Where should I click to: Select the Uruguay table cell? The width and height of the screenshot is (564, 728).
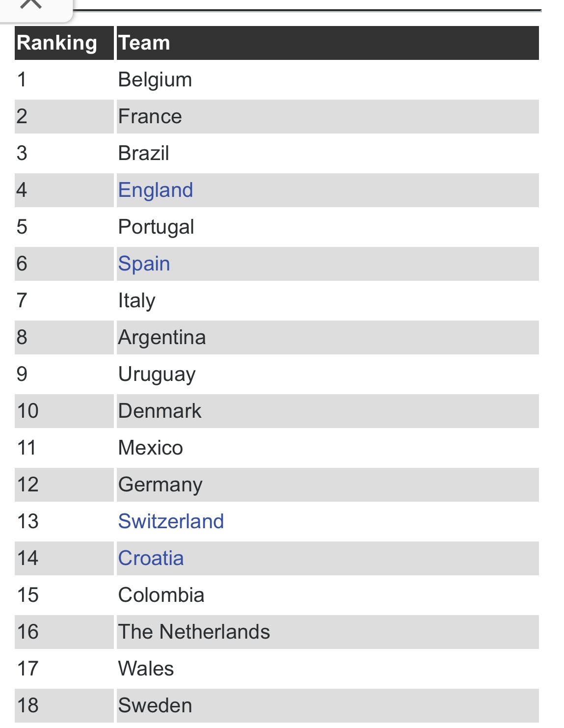coord(328,375)
